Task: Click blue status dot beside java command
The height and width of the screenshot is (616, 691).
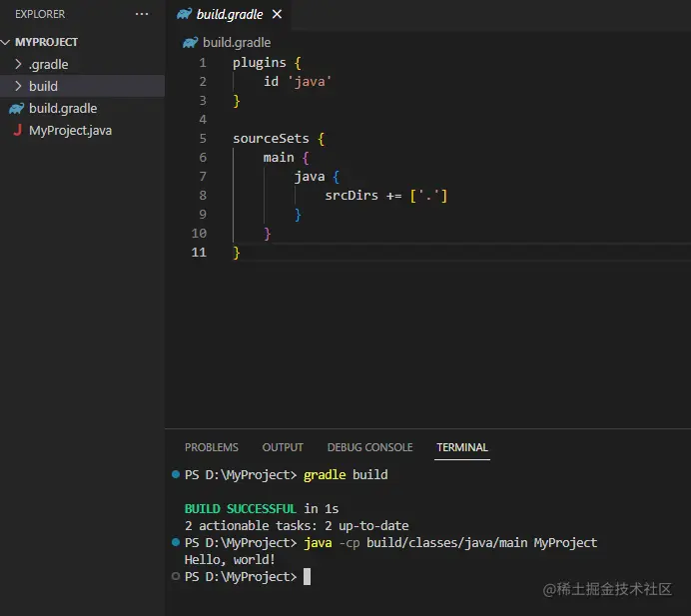Action: 176,542
